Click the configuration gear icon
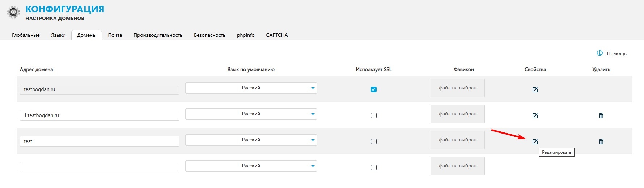The height and width of the screenshot is (188, 644). tap(13, 12)
